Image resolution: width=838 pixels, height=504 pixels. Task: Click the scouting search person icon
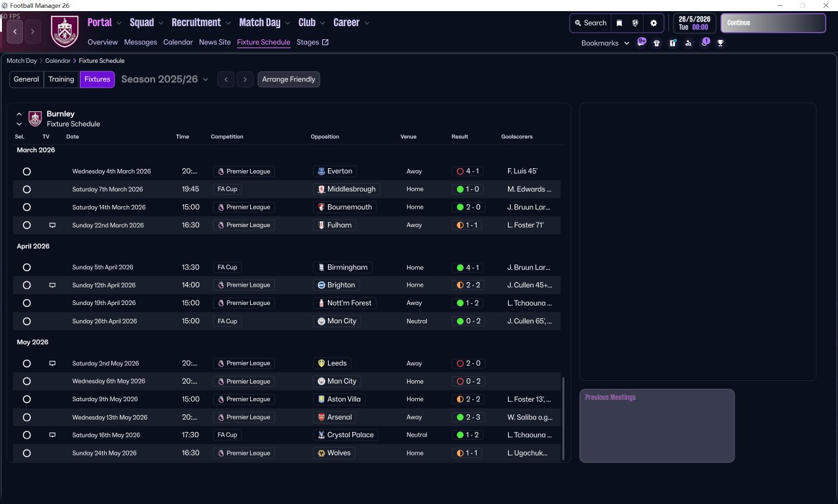[688, 43]
